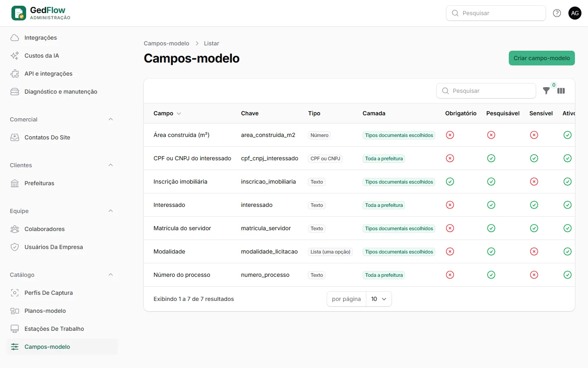588x368 pixels.
Task: Click the Integrações cloud icon
Action: 15,38
